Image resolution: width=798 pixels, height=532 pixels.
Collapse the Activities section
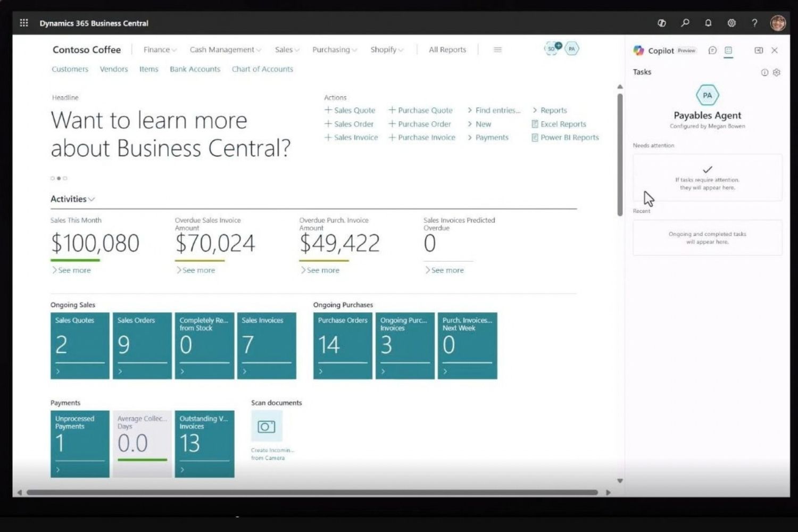point(73,199)
